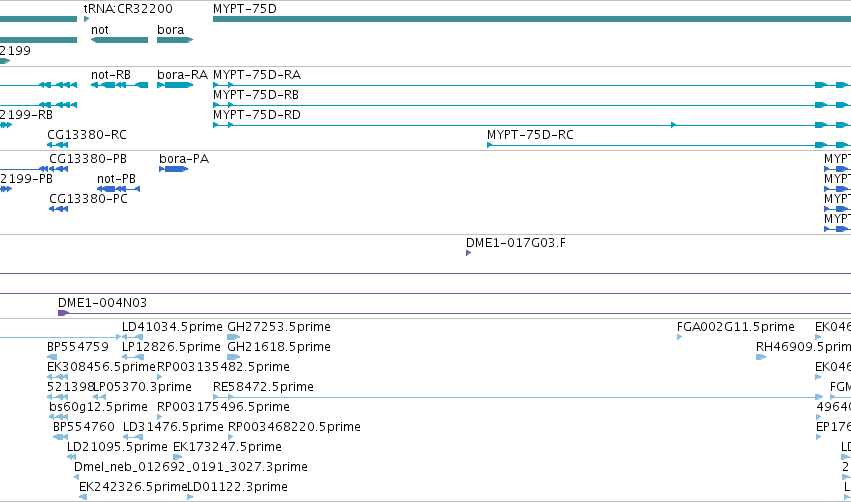Open the not-RB transcript label
Image resolution: width=851 pixels, height=502 pixels.
coord(111,75)
